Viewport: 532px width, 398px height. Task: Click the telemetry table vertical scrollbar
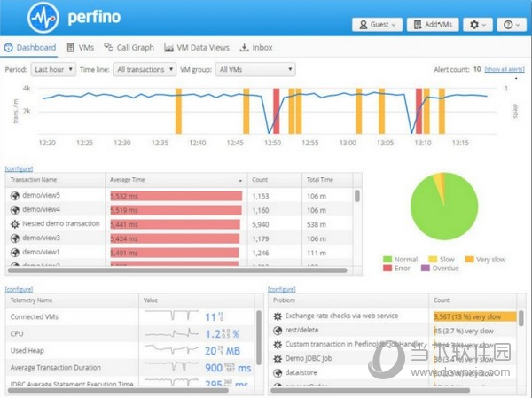(259, 338)
